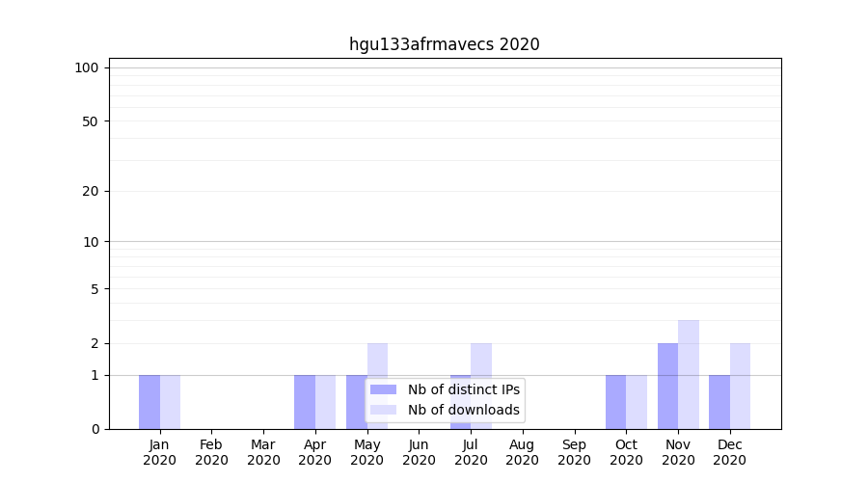Click the Sep 2020 x-axis label
The image size is (868, 482).
click(574, 452)
